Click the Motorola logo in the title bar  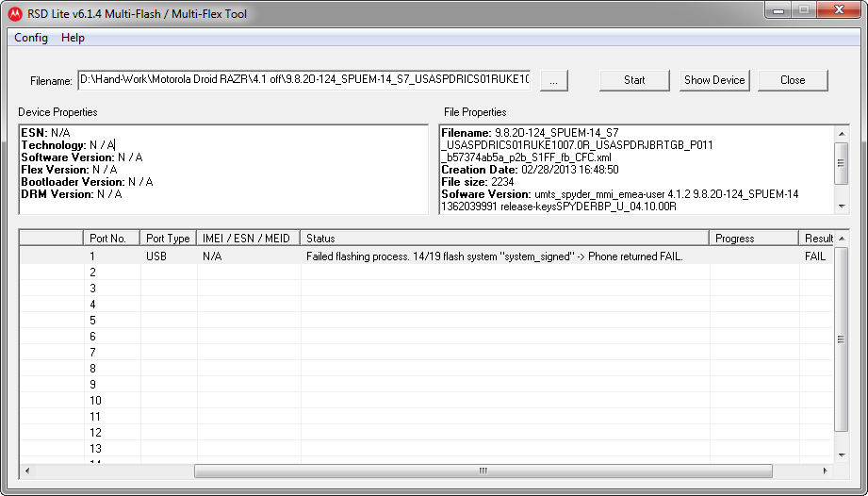coord(15,14)
